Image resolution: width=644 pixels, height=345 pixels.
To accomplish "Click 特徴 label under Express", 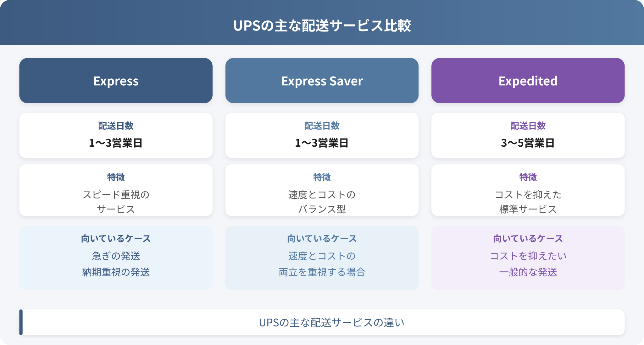I will pos(116,177).
